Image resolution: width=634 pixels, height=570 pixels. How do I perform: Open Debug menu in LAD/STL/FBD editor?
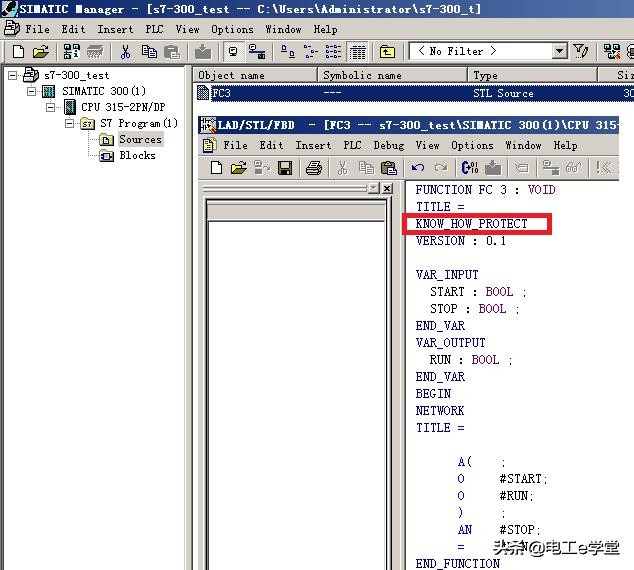coord(389,145)
